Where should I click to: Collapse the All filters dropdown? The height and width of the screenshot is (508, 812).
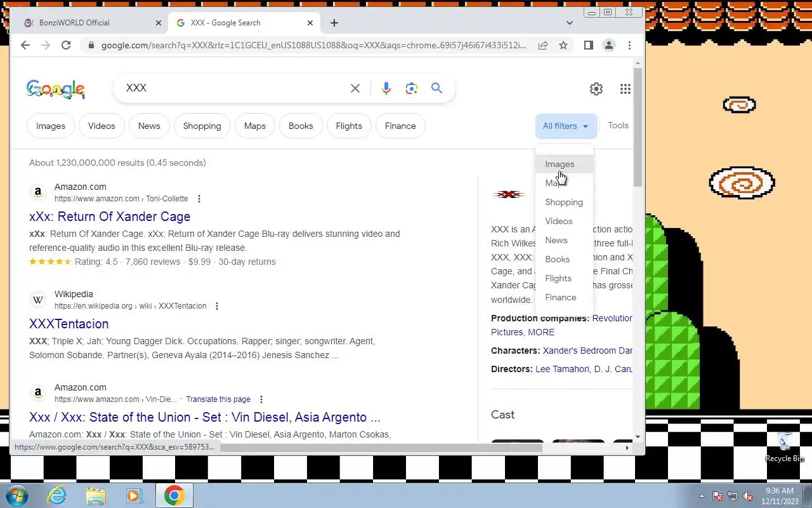tap(566, 126)
